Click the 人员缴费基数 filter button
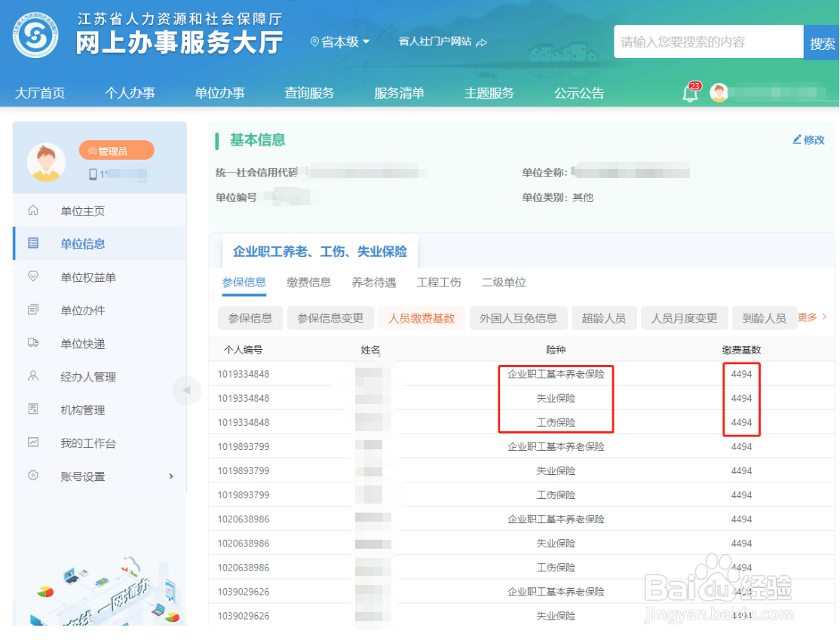The width and height of the screenshot is (840, 643). click(x=422, y=318)
